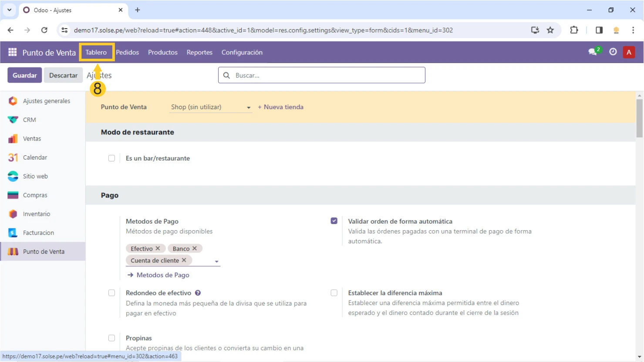The height and width of the screenshot is (362, 644).
Task: Open the Reportes menu
Action: (x=199, y=52)
